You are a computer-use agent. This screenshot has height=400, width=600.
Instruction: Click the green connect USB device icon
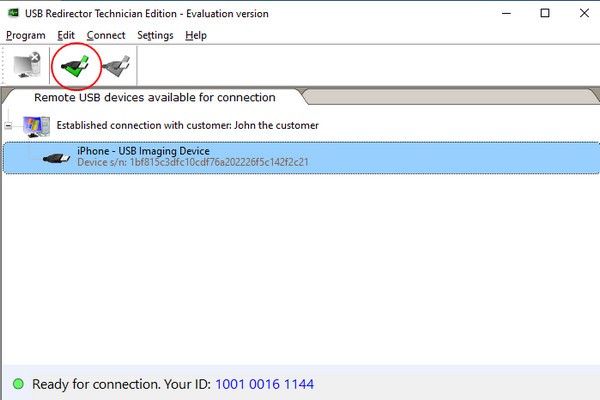(76, 66)
